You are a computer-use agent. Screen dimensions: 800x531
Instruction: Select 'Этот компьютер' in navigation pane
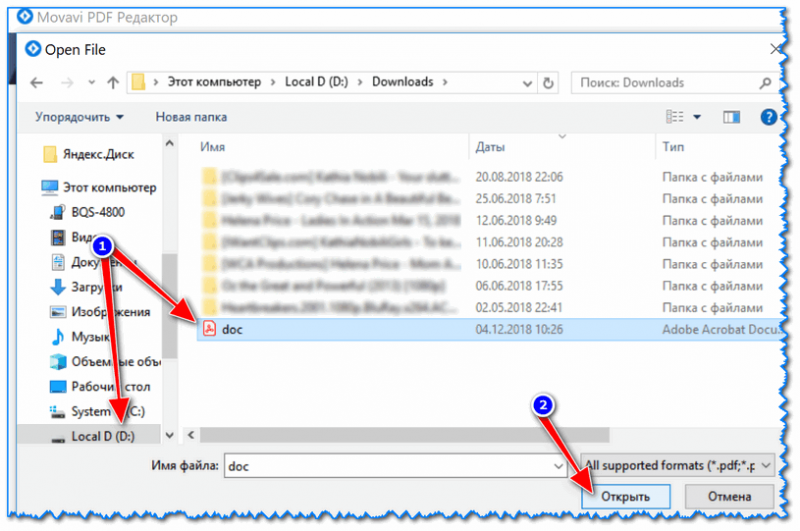[98, 187]
